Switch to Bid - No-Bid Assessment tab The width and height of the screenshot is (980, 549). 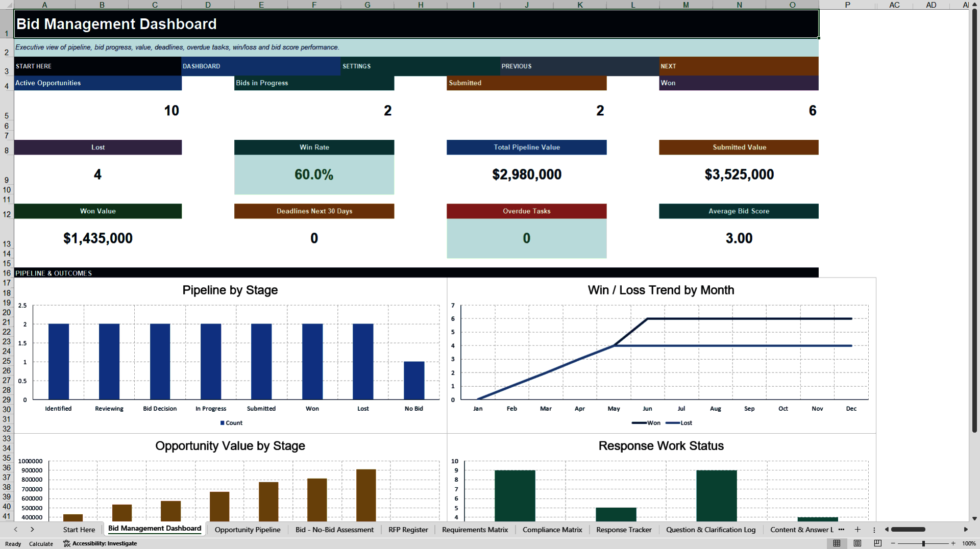(334, 530)
